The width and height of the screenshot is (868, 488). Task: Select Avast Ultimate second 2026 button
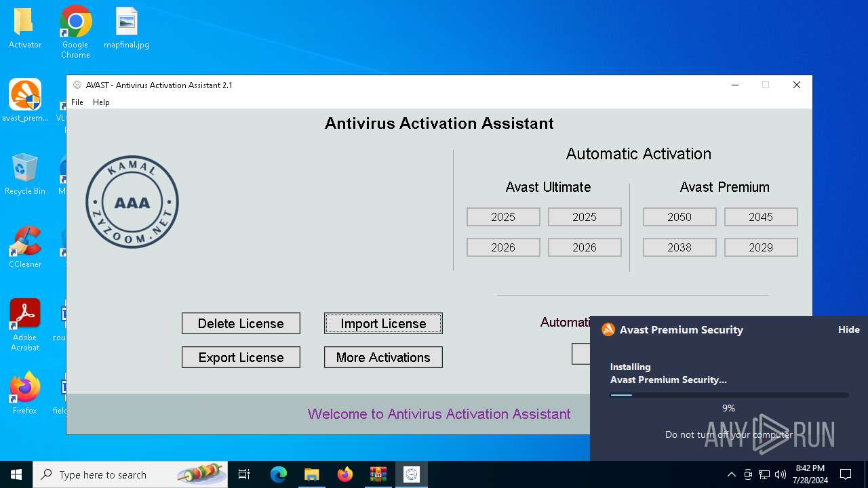pos(585,247)
